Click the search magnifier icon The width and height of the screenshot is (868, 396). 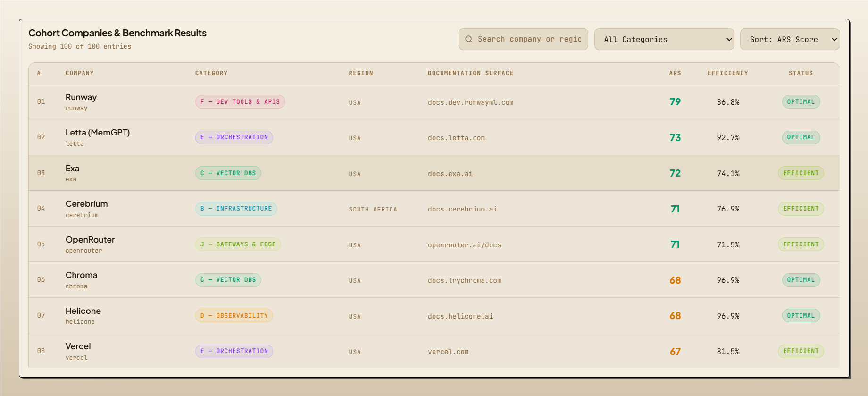(x=469, y=39)
